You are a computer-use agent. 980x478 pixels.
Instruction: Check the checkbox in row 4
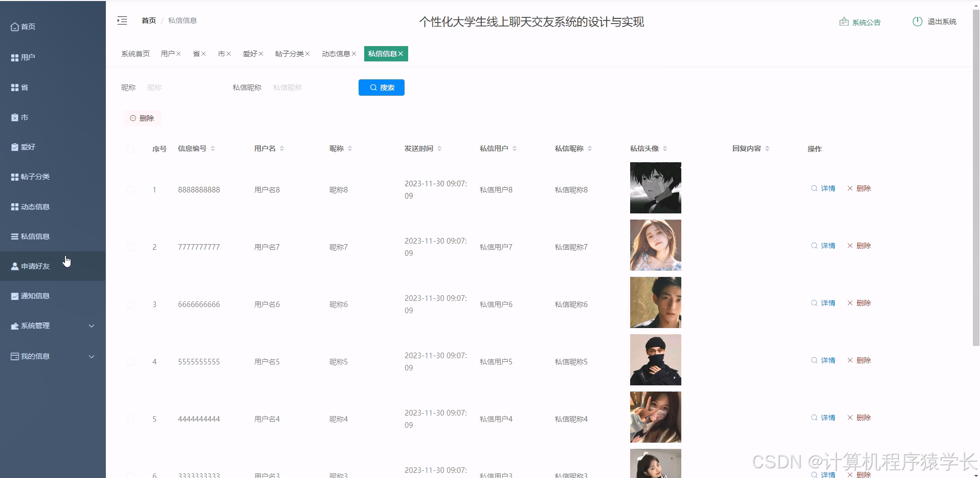pyautogui.click(x=130, y=362)
